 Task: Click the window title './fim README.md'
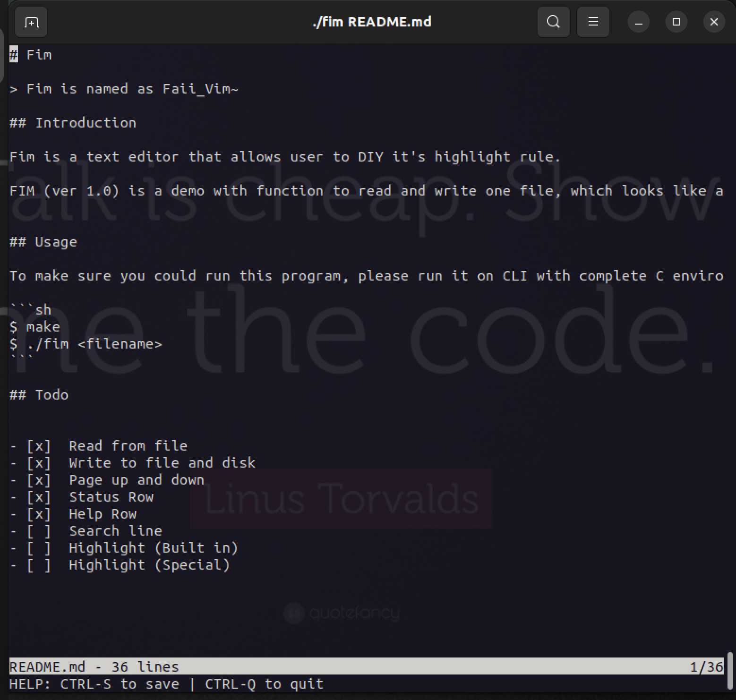372,22
